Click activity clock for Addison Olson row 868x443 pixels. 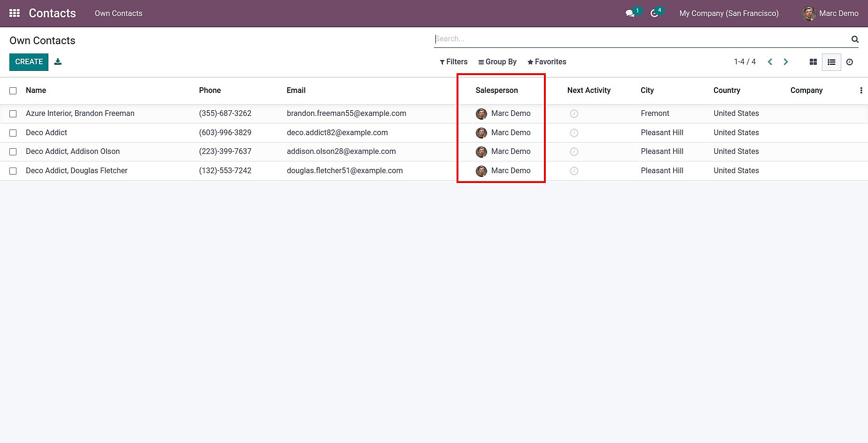(x=574, y=152)
